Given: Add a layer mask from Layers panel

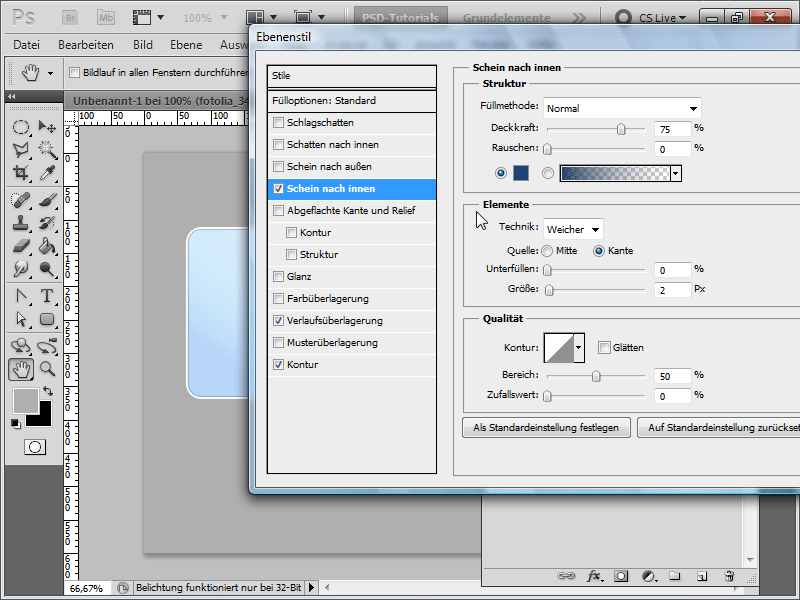Looking at the screenshot, I should pyautogui.click(x=621, y=577).
